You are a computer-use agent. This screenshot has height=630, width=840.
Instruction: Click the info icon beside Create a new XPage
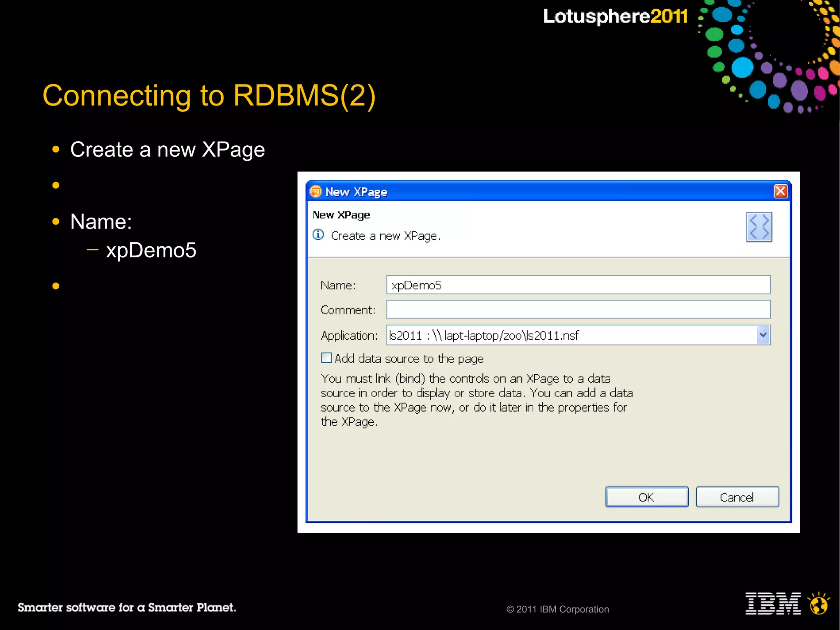(x=318, y=235)
